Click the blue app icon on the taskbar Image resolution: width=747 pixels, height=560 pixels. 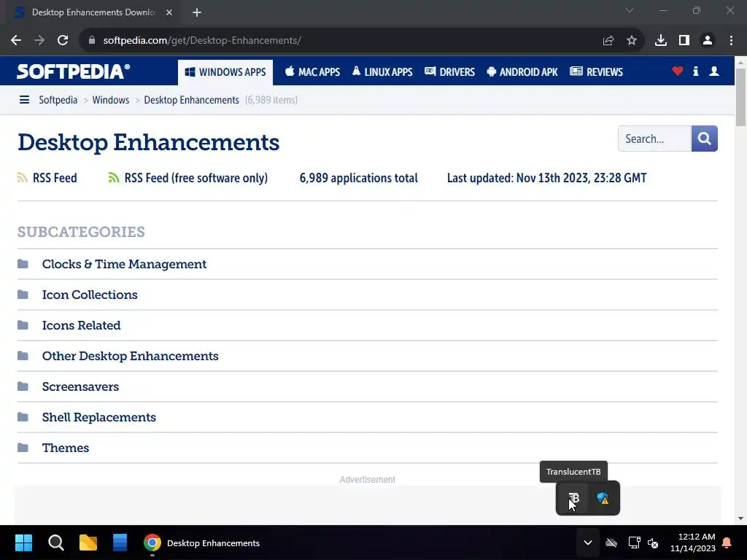(120, 542)
